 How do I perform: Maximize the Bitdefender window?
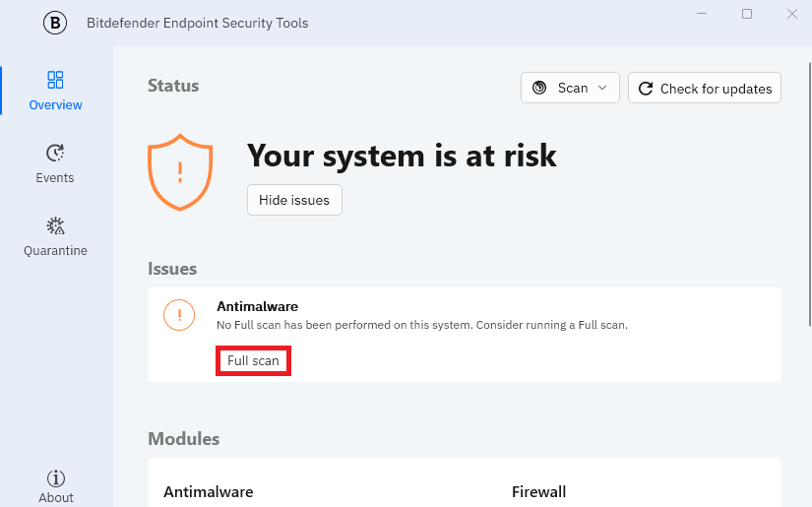coord(747,14)
